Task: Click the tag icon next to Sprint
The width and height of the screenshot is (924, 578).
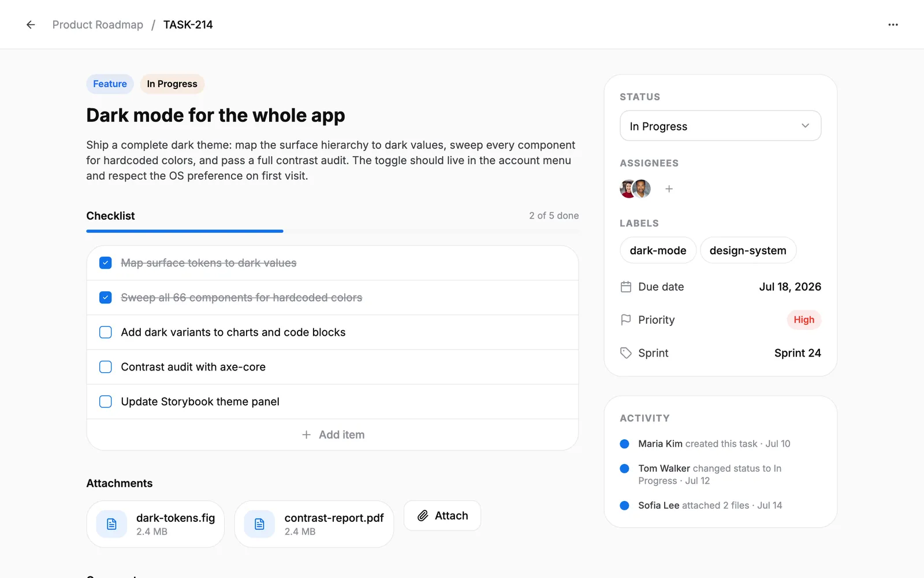Action: 625,353
